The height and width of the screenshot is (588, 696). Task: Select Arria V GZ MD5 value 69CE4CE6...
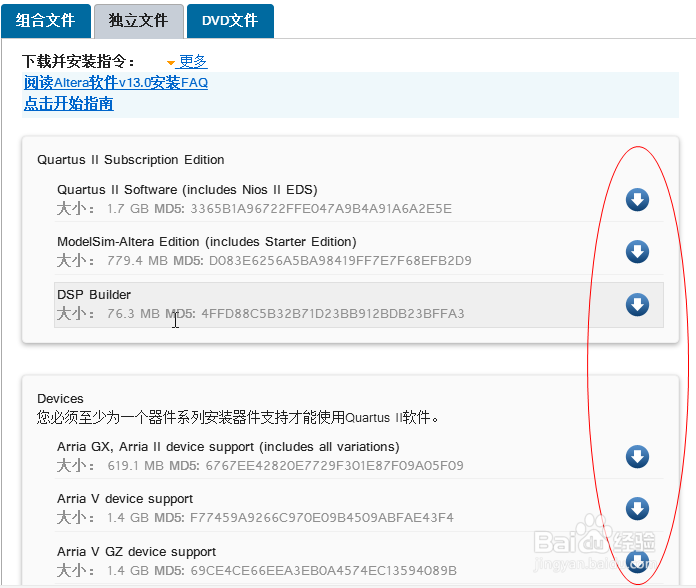(324, 571)
